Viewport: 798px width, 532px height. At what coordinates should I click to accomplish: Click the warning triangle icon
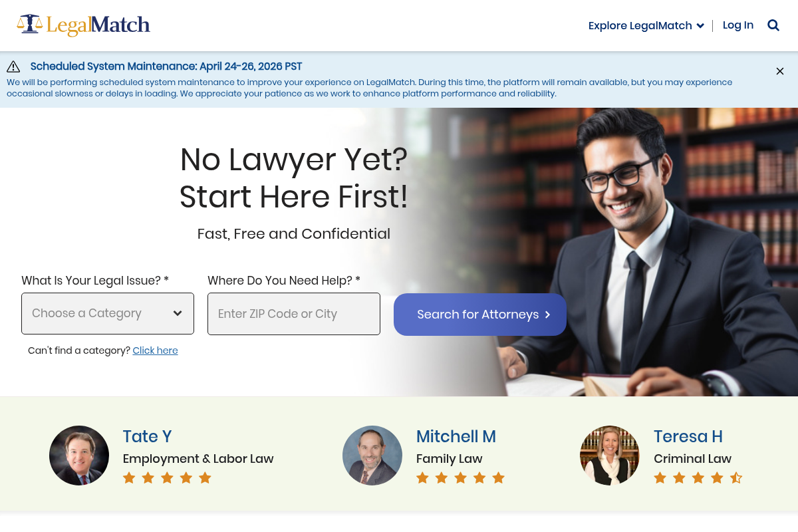(13, 66)
